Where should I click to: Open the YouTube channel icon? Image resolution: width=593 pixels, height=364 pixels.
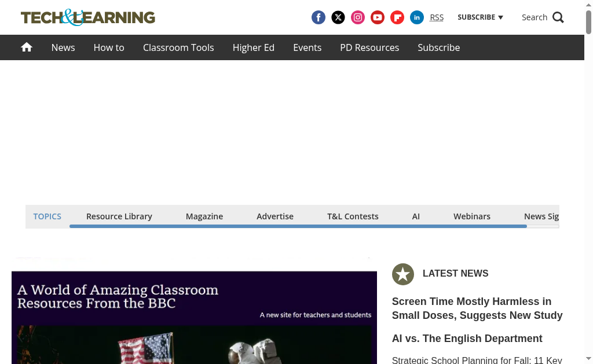pyautogui.click(x=378, y=17)
